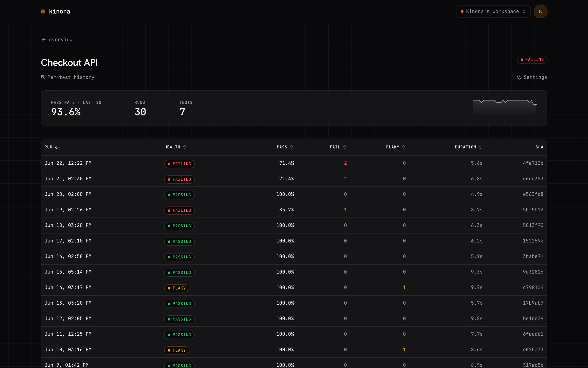This screenshot has width=588, height=368.
Task: Click the FAILING status badge beside title
Action: click(x=532, y=60)
